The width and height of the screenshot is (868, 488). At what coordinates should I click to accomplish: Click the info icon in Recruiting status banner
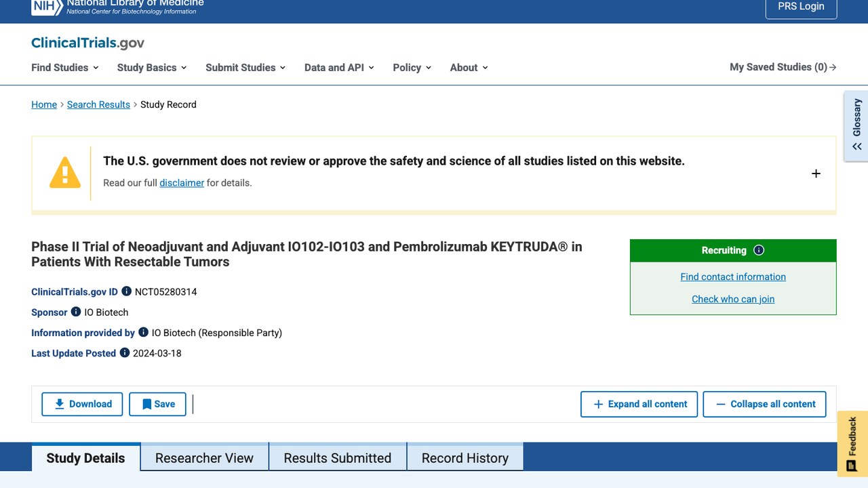click(x=759, y=250)
